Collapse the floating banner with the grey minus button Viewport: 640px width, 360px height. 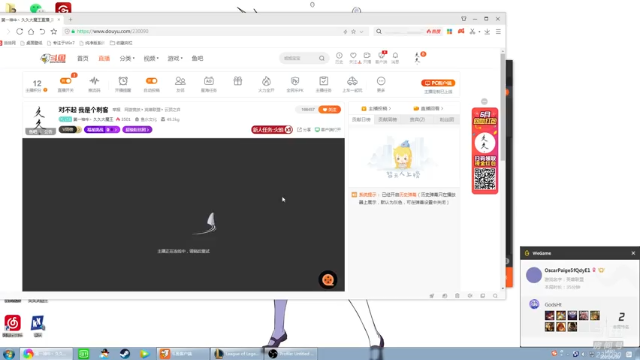point(484,101)
